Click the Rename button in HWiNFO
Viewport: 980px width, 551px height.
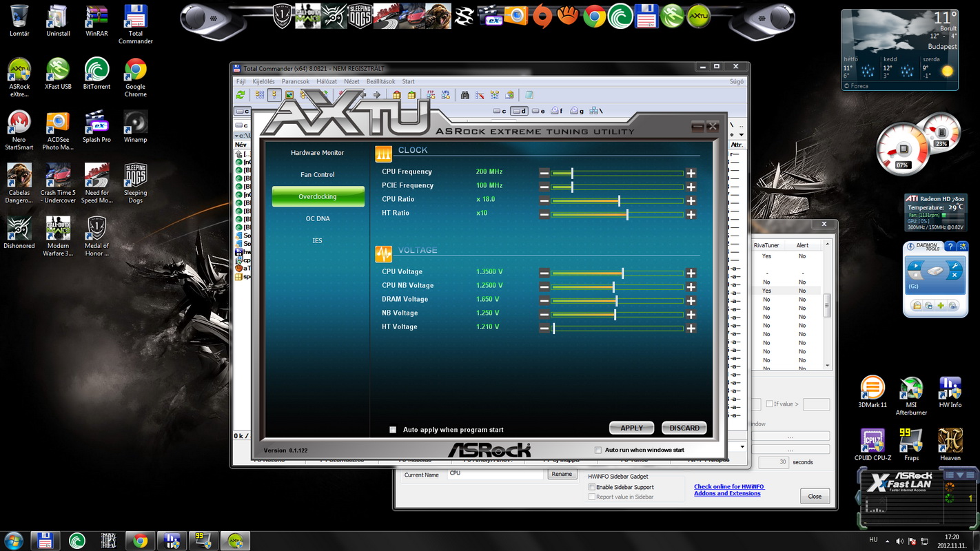(x=562, y=474)
